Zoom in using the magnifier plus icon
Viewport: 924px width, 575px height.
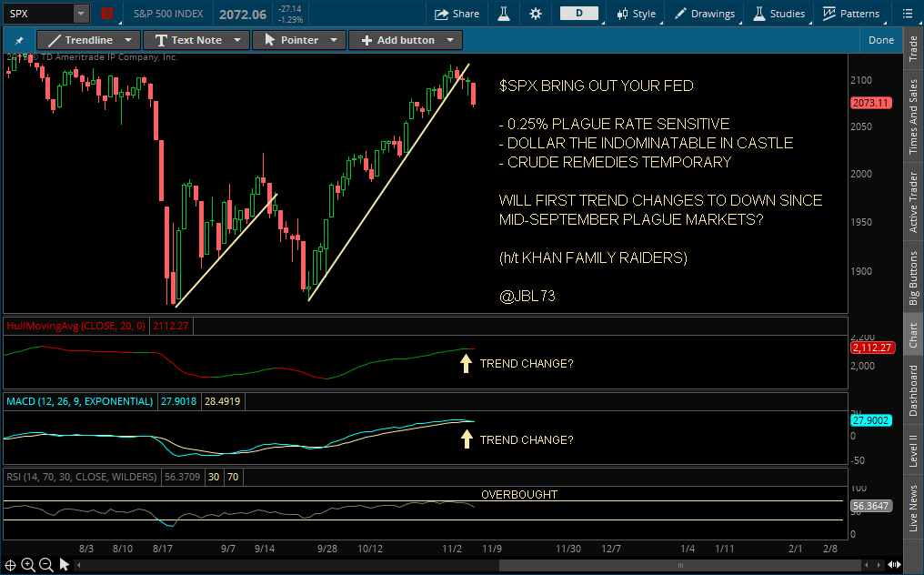(26, 564)
